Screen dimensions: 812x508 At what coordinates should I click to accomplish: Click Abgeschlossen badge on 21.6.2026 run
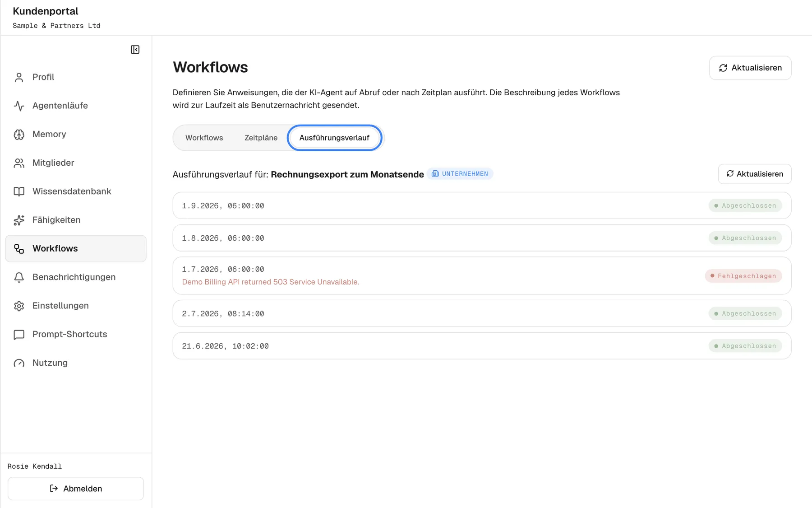click(x=745, y=346)
